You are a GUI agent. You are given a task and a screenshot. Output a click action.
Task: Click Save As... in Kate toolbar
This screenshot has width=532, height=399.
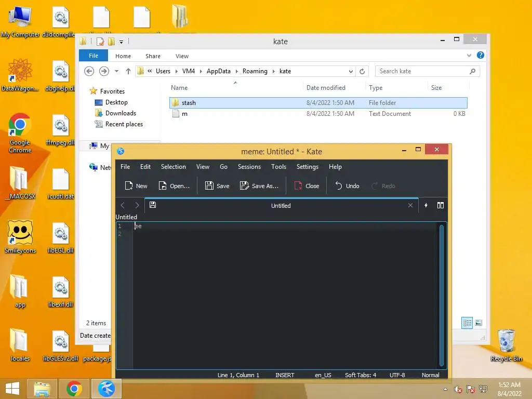click(259, 186)
